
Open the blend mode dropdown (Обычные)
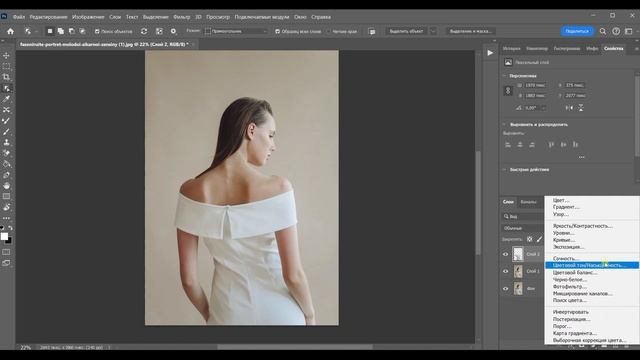point(522,228)
